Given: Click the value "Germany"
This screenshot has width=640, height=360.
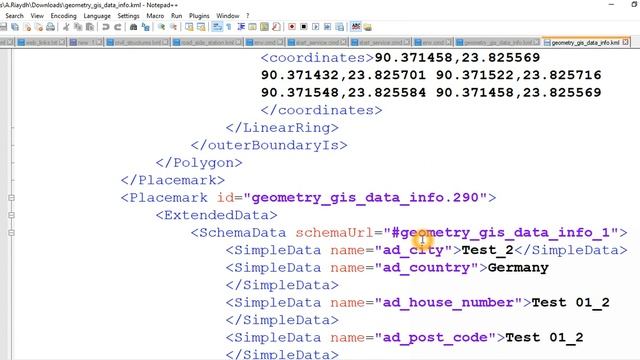Looking at the screenshot, I should point(518,268).
